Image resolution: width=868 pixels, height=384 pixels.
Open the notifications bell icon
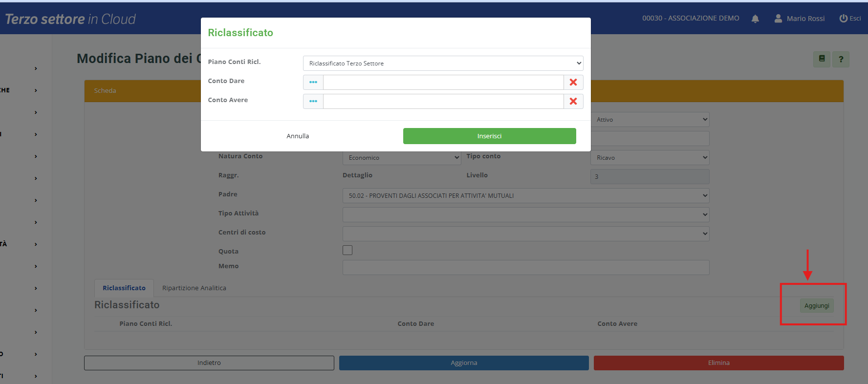755,19
